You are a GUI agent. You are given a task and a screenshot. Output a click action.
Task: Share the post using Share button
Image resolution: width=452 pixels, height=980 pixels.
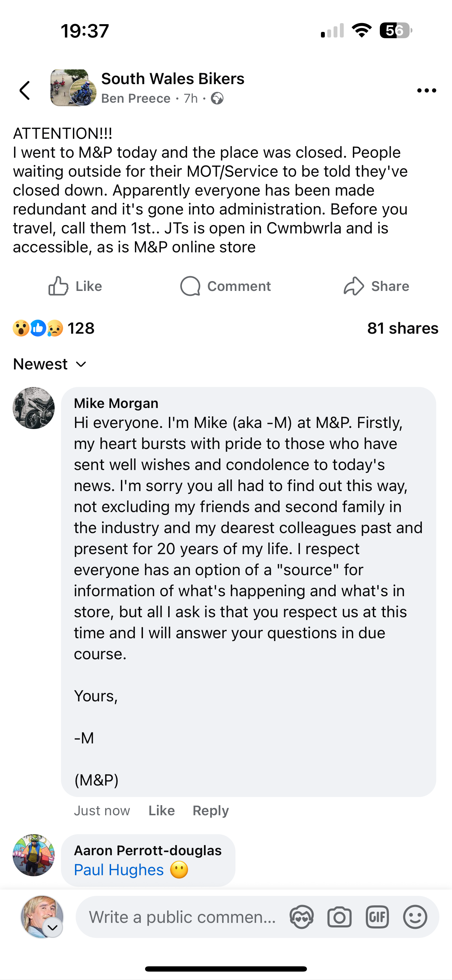pos(376,286)
